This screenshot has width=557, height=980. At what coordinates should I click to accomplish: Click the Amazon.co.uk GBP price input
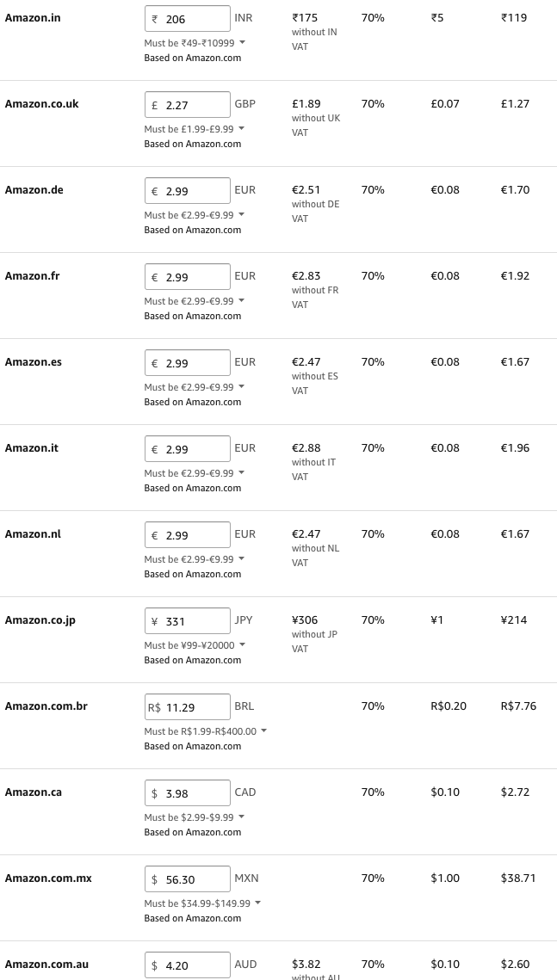click(188, 104)
